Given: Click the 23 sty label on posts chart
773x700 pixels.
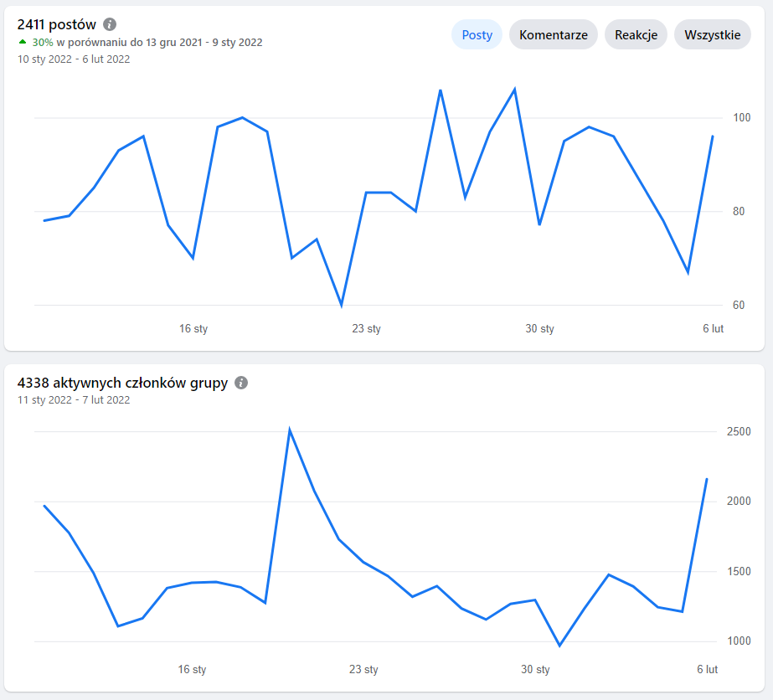Looking at the screenshot, I should click(x=366, y=328).
